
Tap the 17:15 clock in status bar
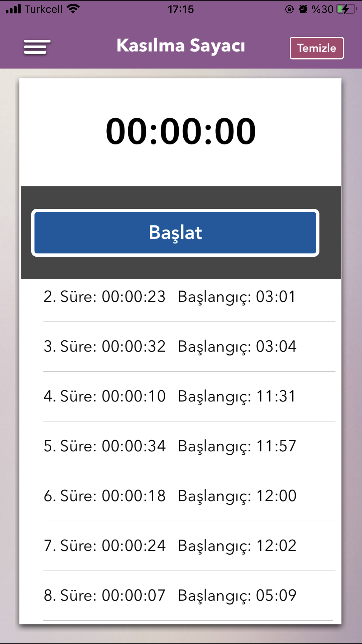(181, 9)
